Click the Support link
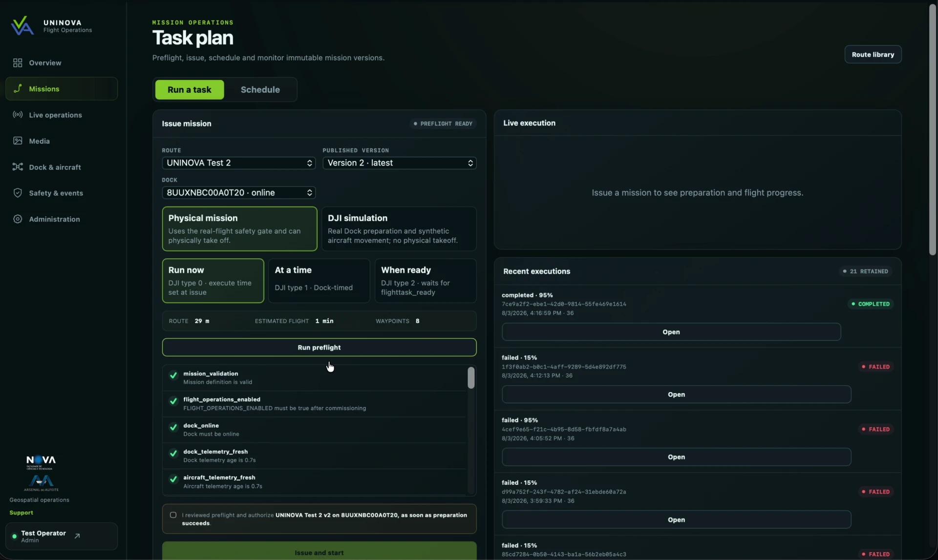Viewport: 938px width, 560px height. (x=21, y=513)
